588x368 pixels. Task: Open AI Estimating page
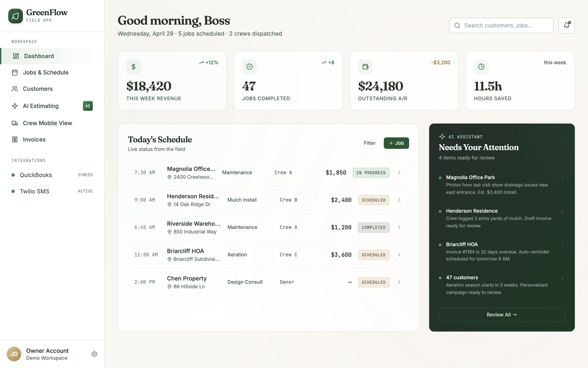point(52,106)
